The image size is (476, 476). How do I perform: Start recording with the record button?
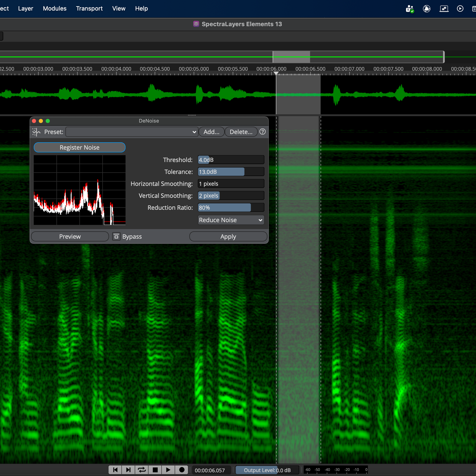click(182, 470)
